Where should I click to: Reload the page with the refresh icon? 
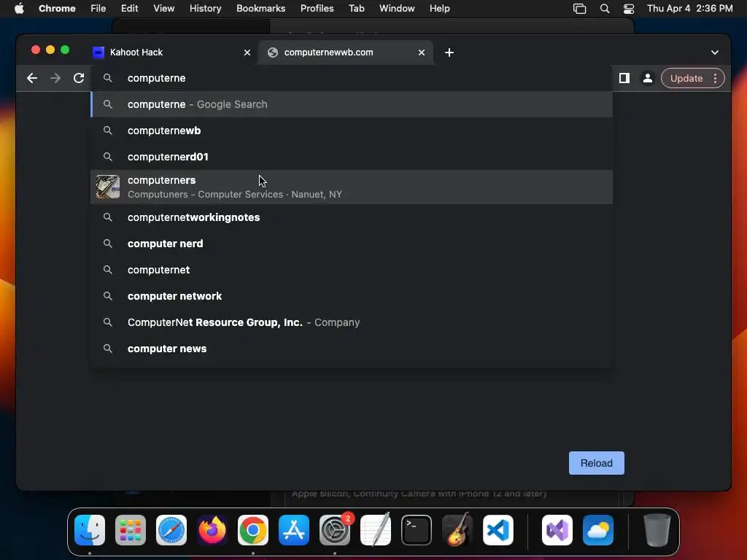[79, 78]
